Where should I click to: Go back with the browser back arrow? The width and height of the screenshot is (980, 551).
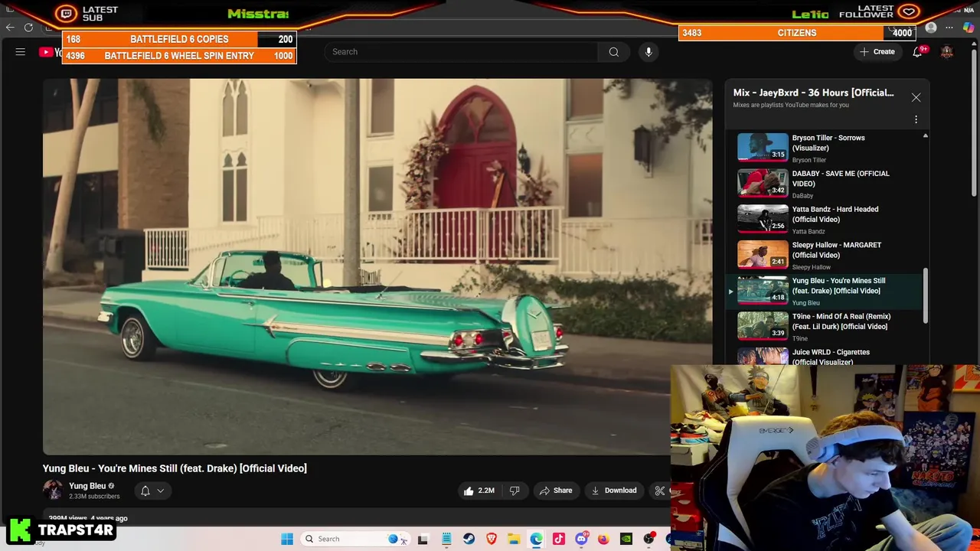coord(10,28)
